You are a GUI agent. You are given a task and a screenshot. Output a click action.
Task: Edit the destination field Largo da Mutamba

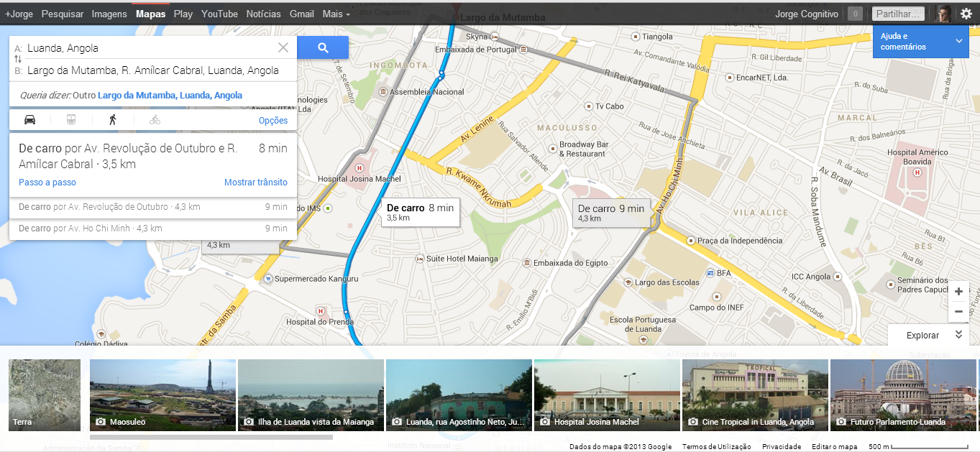pyautogui.click(x=152, y=70)
